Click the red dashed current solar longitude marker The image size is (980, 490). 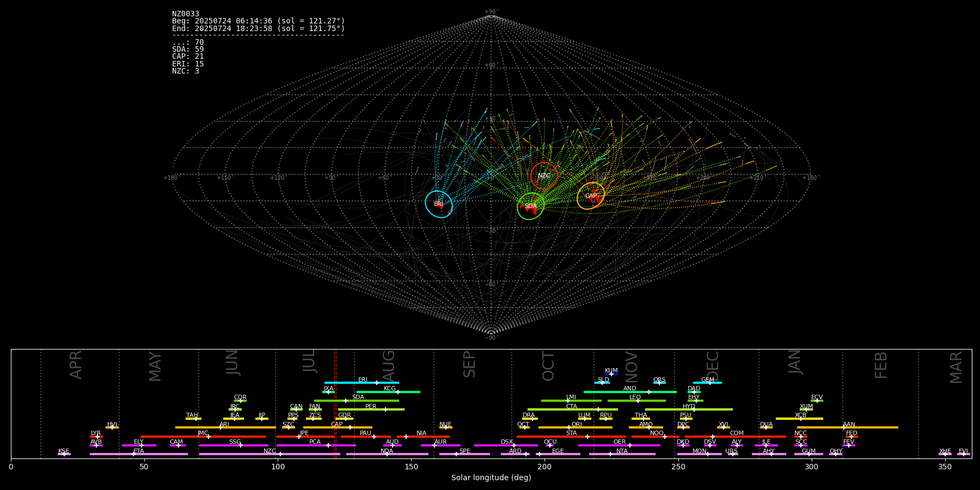point(335,403)
